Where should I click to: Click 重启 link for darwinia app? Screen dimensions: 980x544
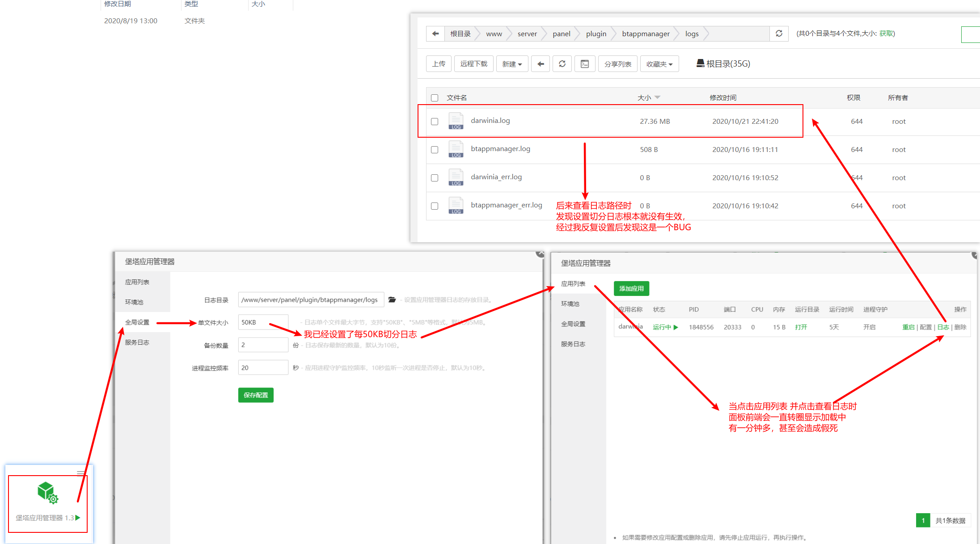click(x=908, y=327)
